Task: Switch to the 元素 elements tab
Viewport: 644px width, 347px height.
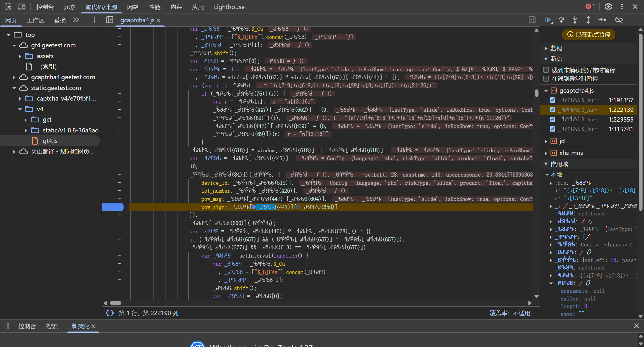Action: 70,7
